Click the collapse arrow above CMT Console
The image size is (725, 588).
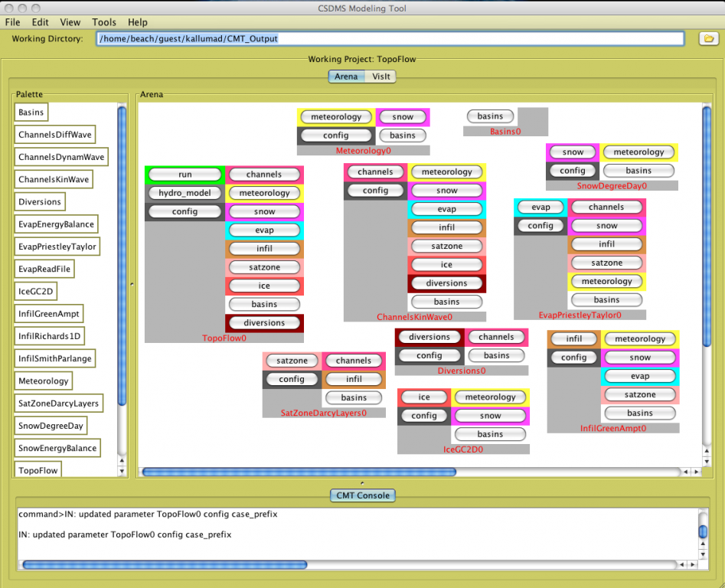[x=362, y=483]
